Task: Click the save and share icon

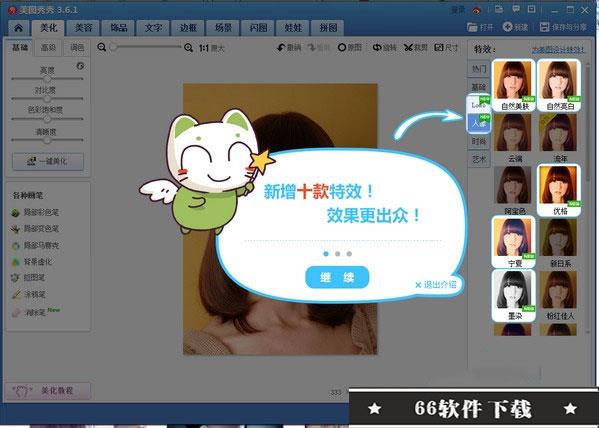Action: click(x=544, y=27)
